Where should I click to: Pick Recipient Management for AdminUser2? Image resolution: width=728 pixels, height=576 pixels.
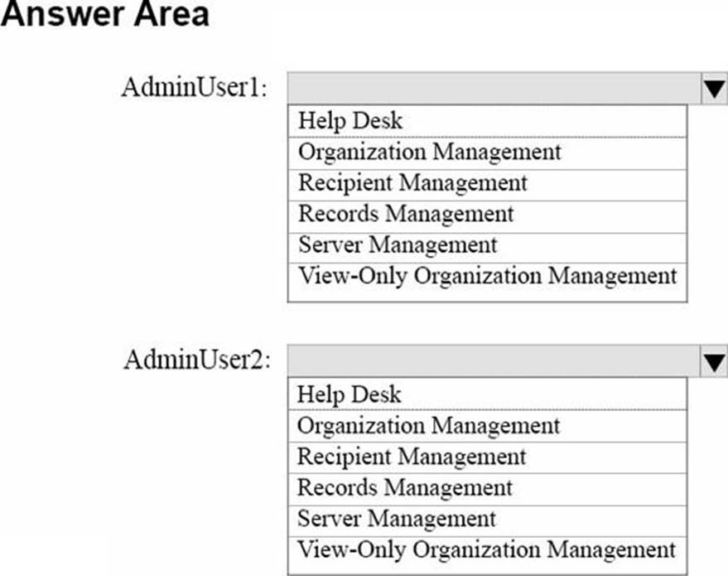(487, 457)
